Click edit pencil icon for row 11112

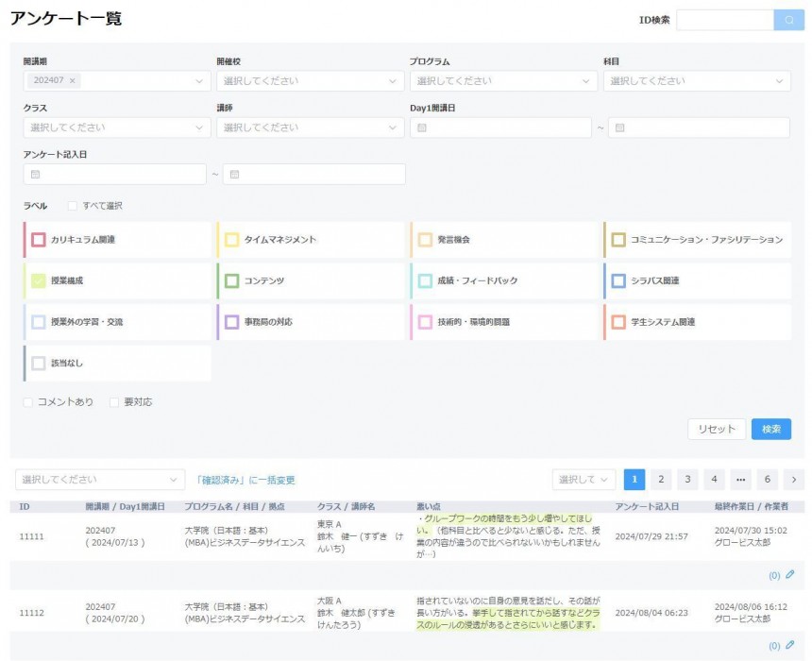(789, 646)
